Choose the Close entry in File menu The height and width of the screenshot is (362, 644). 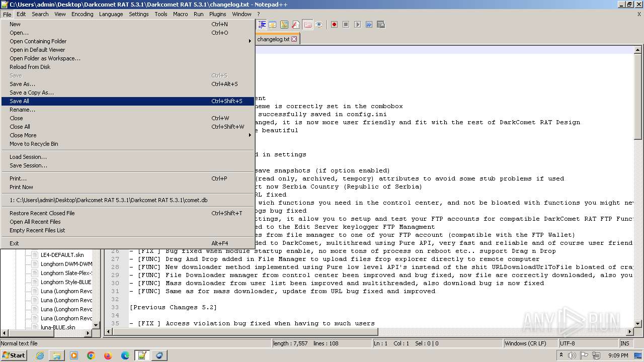[x=128, y=118]
